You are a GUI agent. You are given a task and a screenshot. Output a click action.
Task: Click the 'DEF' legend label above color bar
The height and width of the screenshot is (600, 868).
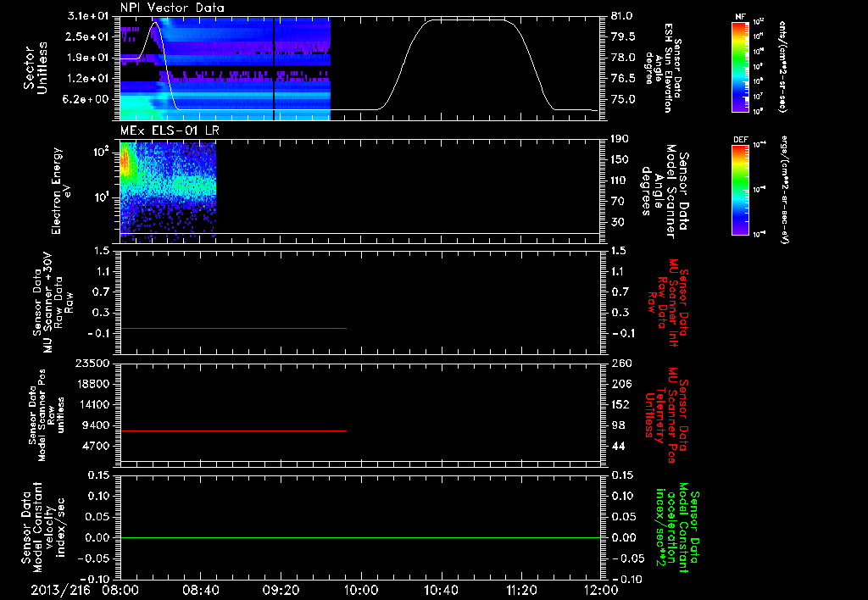click(x=740, y=140)
